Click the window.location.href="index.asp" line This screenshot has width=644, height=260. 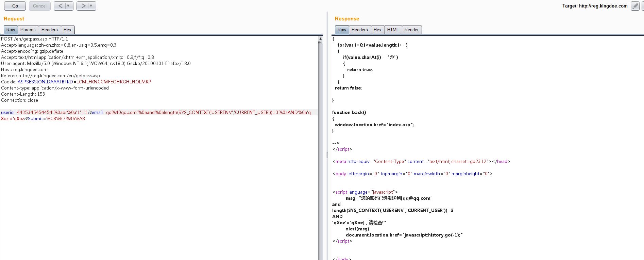click(x=374, y=125)
